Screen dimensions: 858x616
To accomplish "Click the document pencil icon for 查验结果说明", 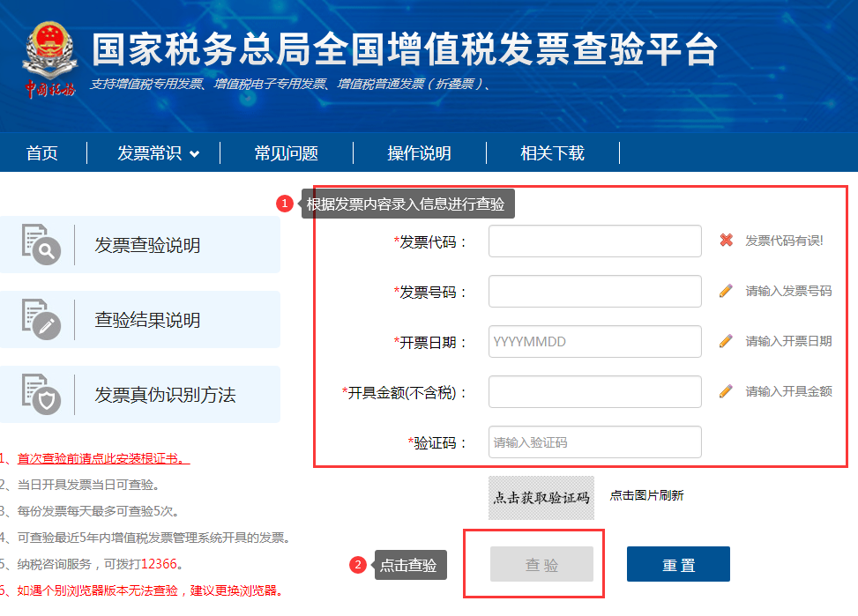I will click(41, 320).
